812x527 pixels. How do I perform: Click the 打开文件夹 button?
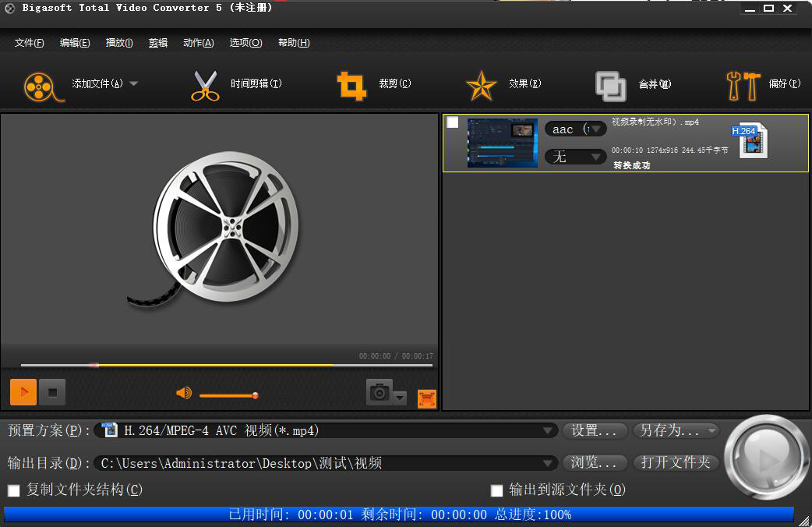pyautogui.click(x=676, y=463)
